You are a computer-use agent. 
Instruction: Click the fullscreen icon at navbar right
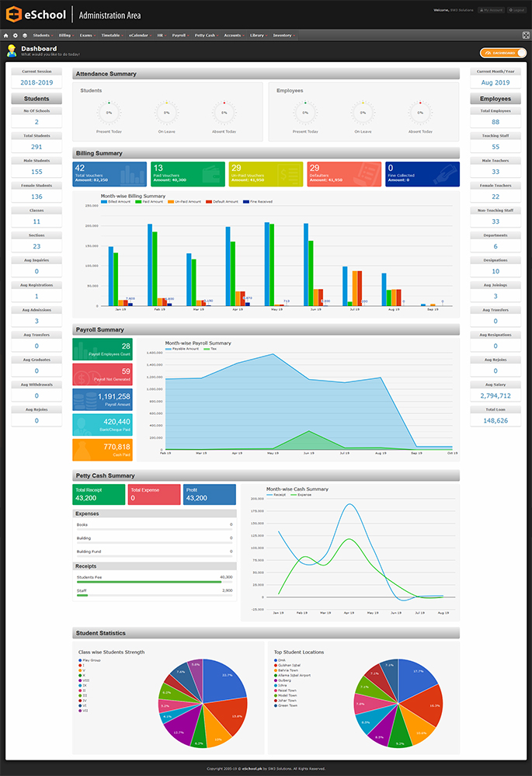525,36
